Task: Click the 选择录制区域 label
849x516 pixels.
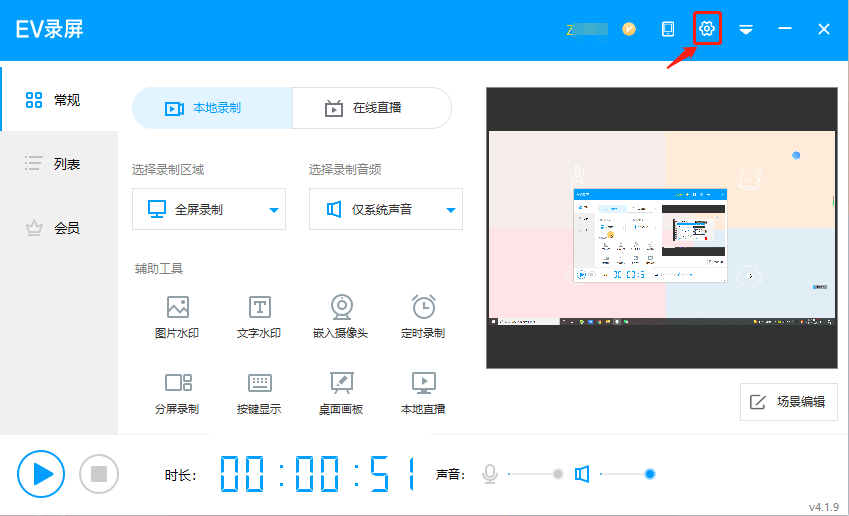Action: pyautogui.click(x=168, y=170)
